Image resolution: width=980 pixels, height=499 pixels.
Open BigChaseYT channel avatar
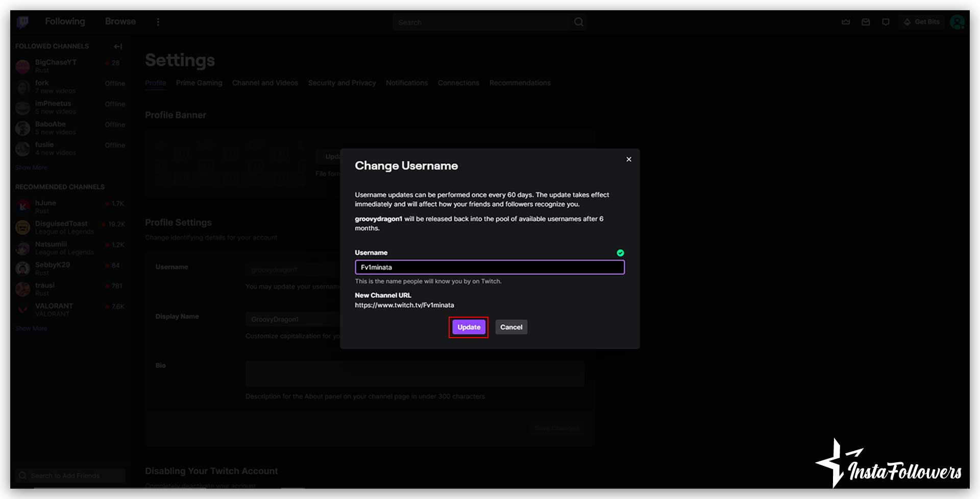[22, 66]
